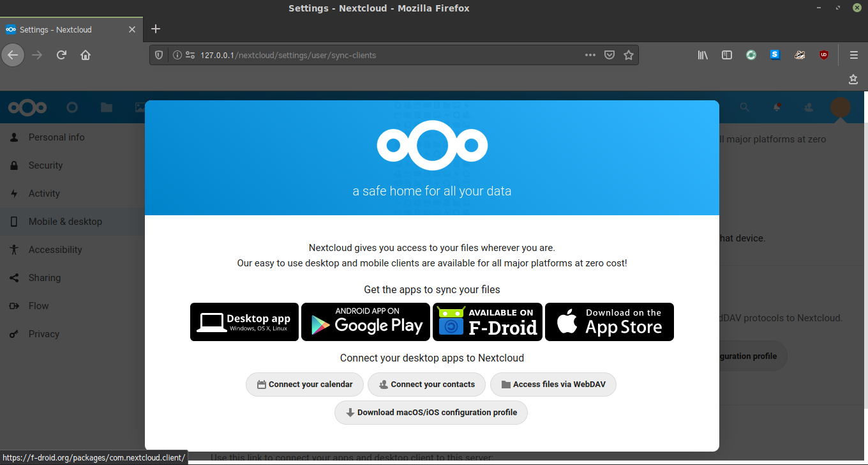Click the browser home icon
868x465 pixels.
click(86, 55)
